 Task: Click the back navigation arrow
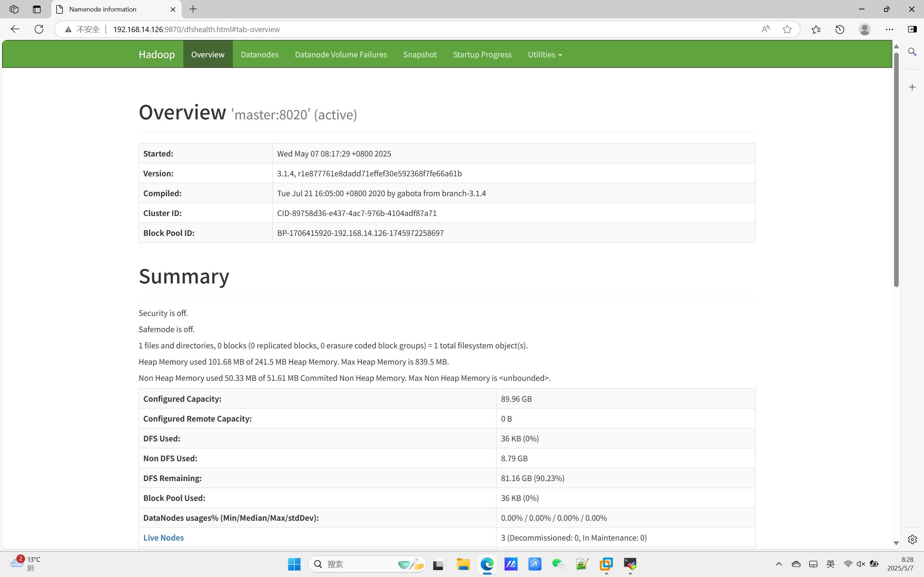coord(15,29)
